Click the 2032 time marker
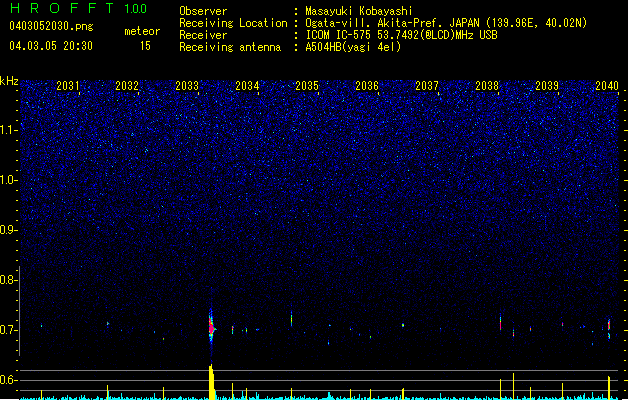The width and height of the screenshot is (629, 400). [x=127, y=86]
